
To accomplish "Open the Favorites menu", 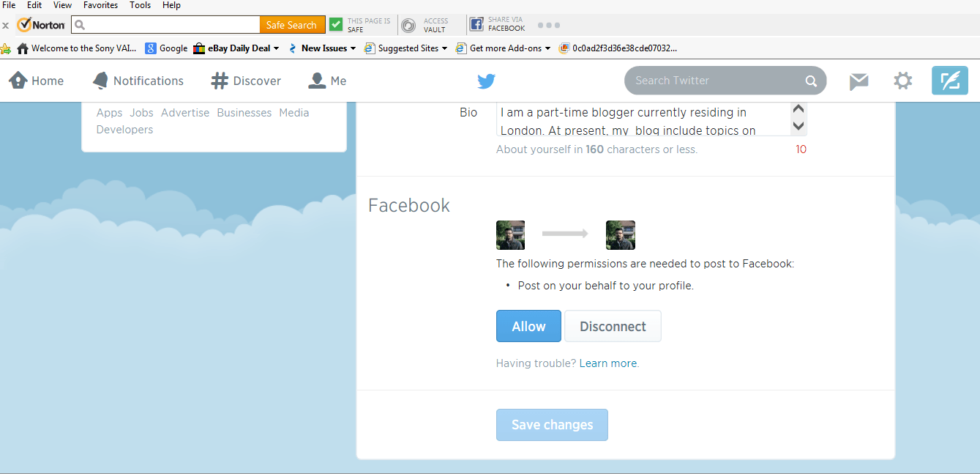I will 100,5.
